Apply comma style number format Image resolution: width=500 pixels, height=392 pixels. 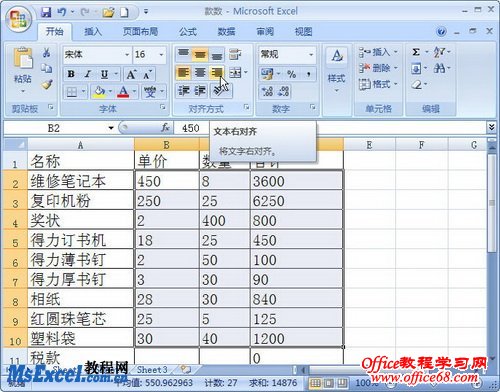click(309, 74)
